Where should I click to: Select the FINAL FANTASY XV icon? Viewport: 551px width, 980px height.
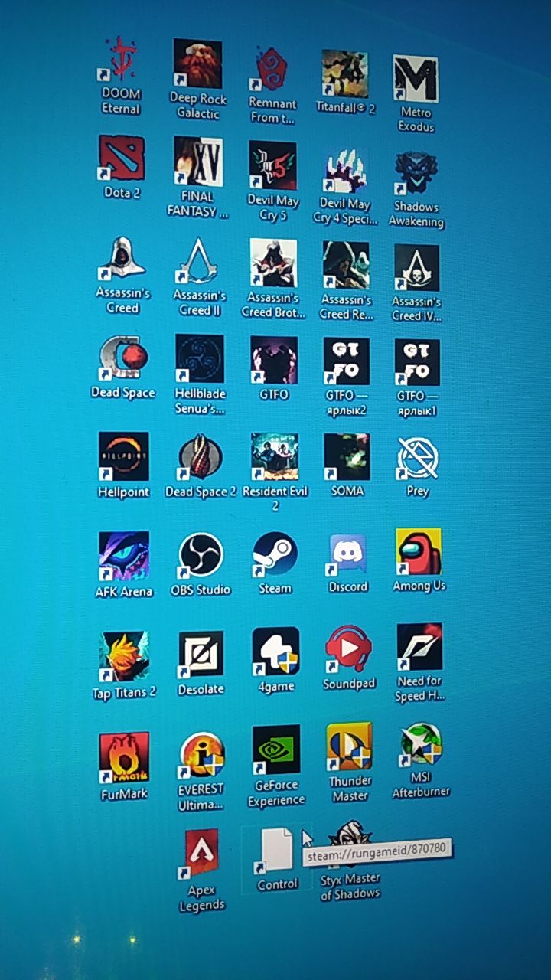pyautogui.click(x=198, y=162)
